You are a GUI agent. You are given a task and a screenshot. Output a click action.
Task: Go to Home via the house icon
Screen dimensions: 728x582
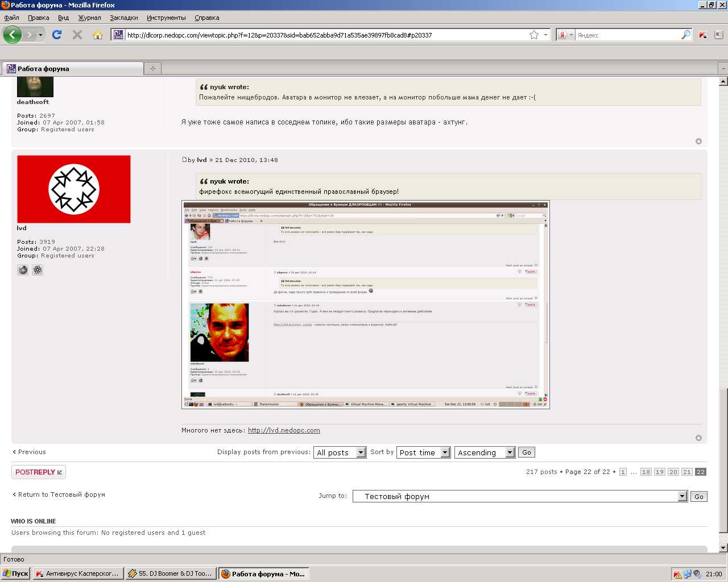click(98, 35)
